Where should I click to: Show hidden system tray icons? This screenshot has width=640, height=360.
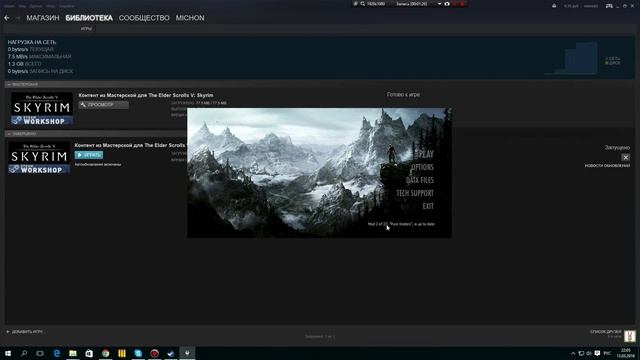point(573,353)
